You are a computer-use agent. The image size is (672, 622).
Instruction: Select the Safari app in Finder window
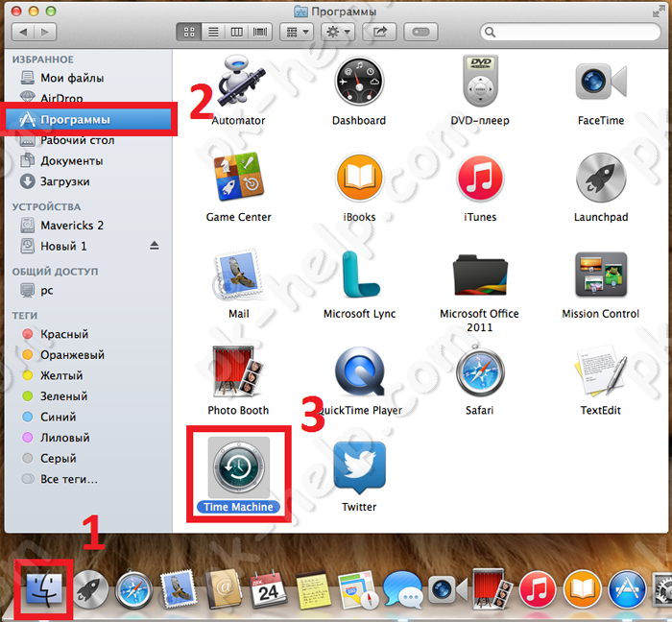(x=480, y=371)
